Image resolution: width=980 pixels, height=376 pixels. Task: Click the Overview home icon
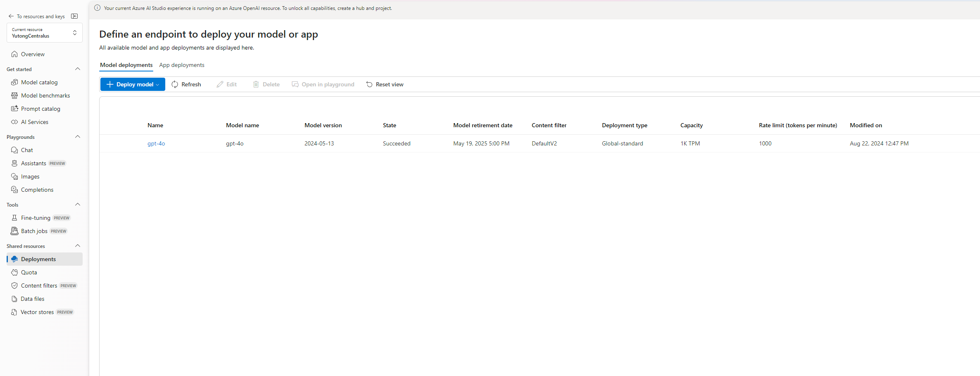coord(14,54)
